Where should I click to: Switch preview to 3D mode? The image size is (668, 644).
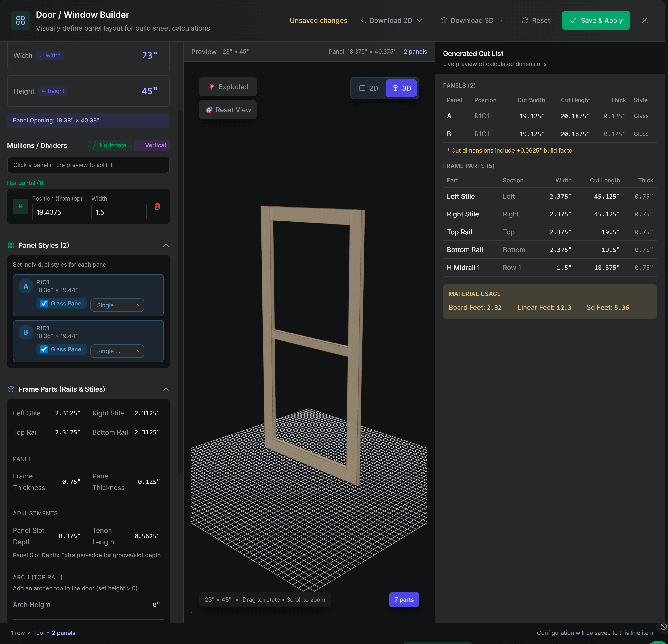(401, 88)
